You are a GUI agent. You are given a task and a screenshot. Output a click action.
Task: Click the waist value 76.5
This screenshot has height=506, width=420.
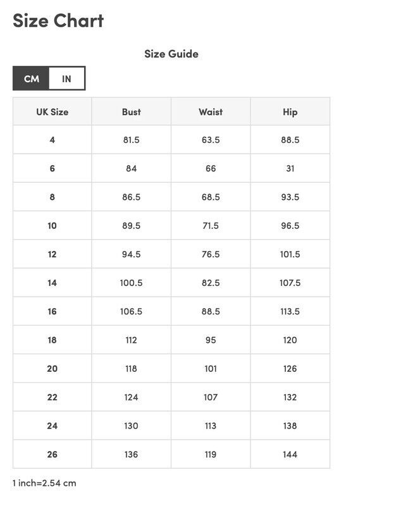tap(211, 254)
